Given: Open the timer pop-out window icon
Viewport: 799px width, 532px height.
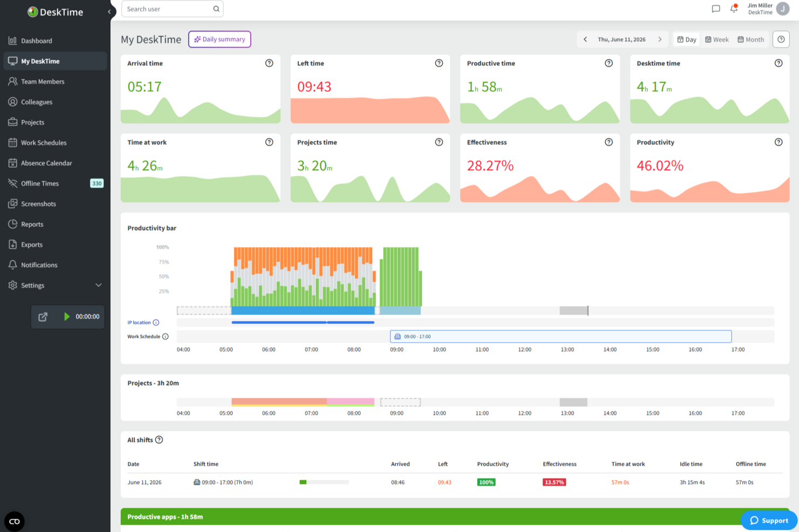Looking at the screenshot, I should coord(43,317).
